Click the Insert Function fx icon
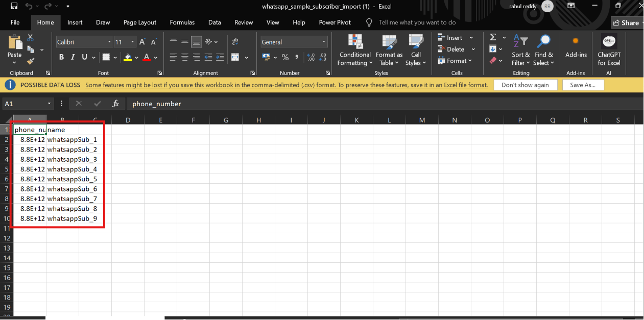 click(116, 104)
